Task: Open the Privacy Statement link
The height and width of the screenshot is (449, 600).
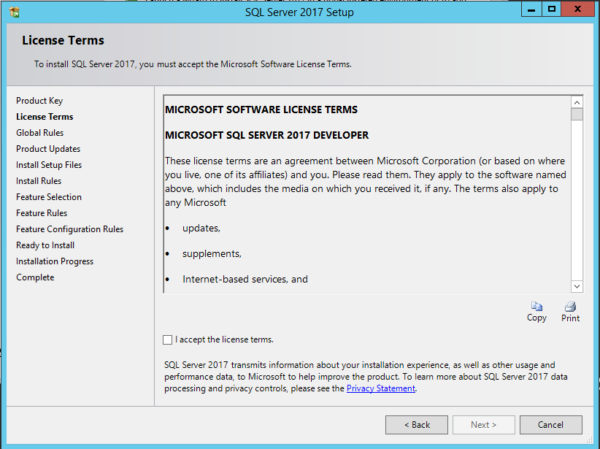Action: (x=381, y=389)
